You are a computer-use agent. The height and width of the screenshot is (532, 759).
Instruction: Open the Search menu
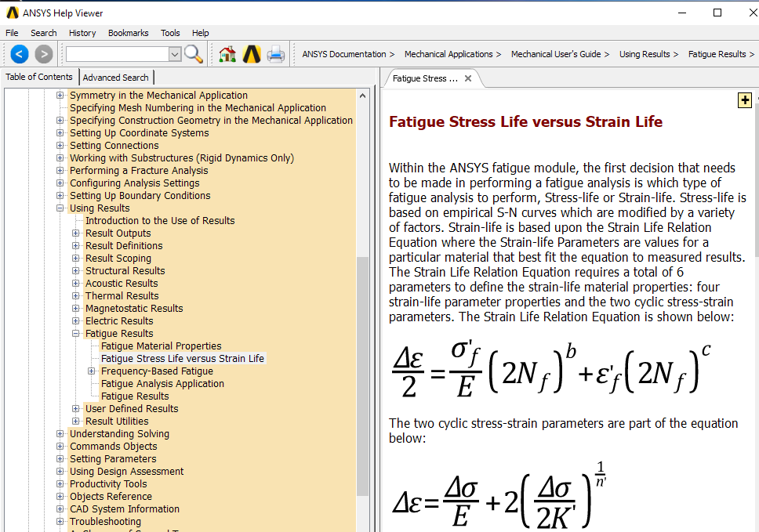(44, 33)
